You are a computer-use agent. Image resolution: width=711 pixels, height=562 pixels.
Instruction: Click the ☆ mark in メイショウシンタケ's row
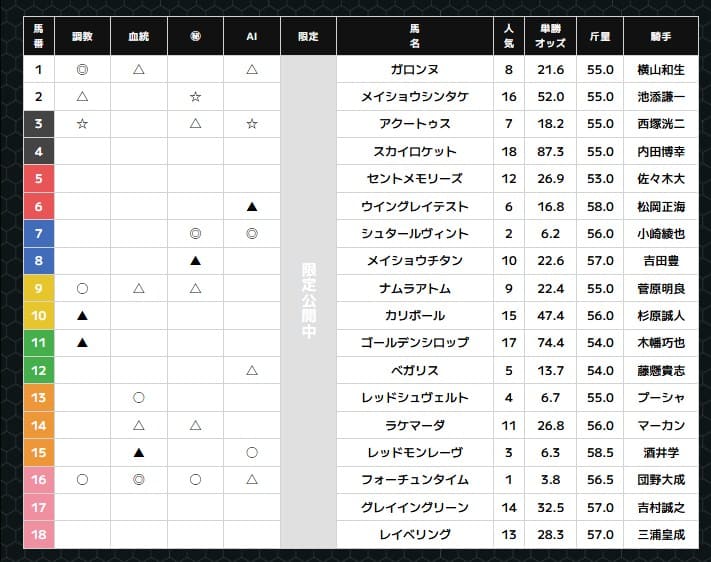tap(196, 97)
